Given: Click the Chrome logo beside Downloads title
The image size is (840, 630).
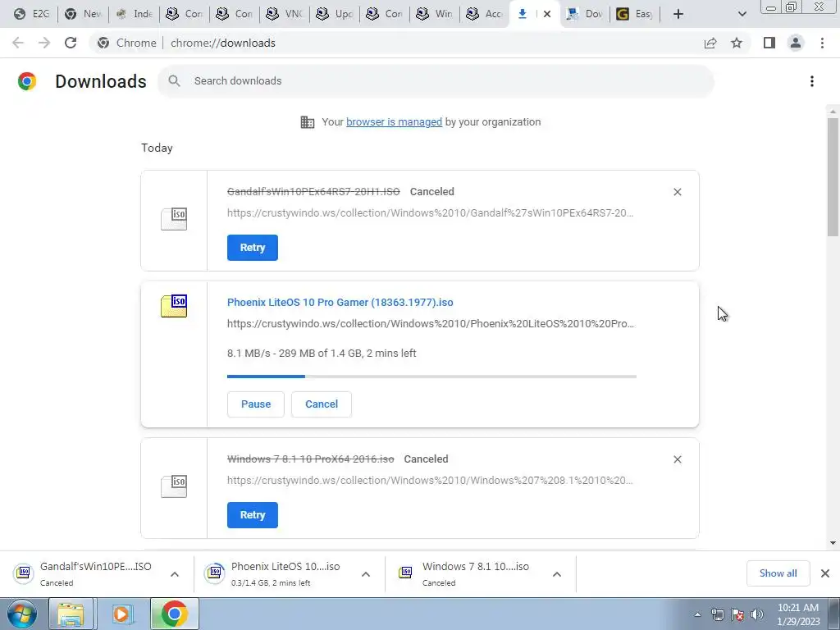Looking at the screenshot, I should (x=27, y=81).
